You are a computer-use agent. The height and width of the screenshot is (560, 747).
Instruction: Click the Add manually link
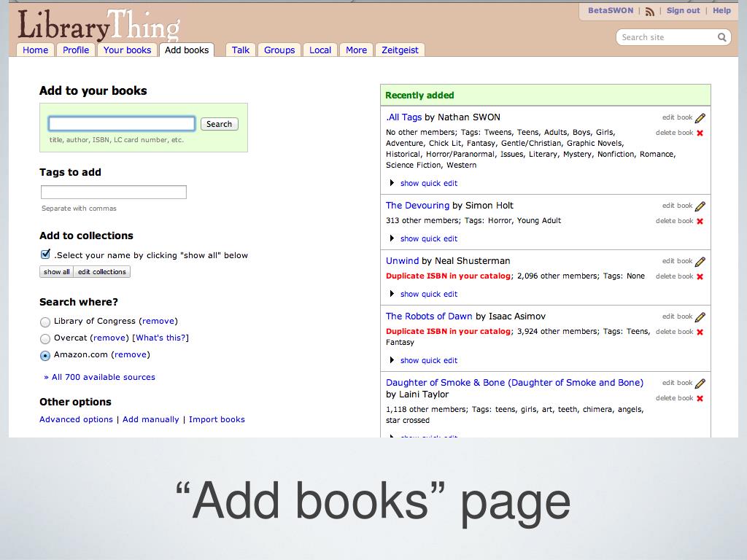150,419
